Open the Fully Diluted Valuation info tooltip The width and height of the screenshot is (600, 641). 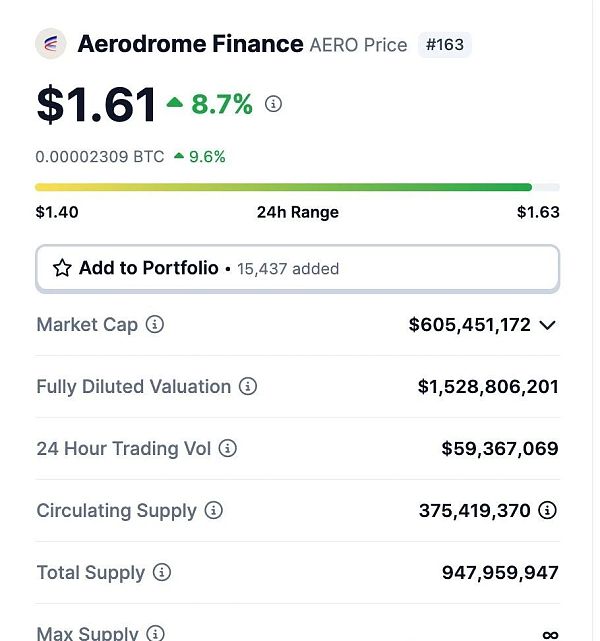pos(248,387)
